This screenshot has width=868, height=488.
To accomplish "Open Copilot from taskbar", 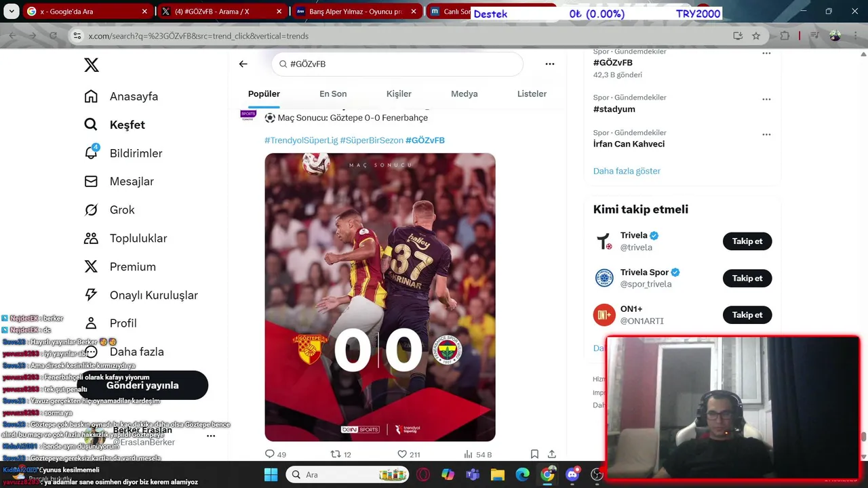I will (448, 474).
